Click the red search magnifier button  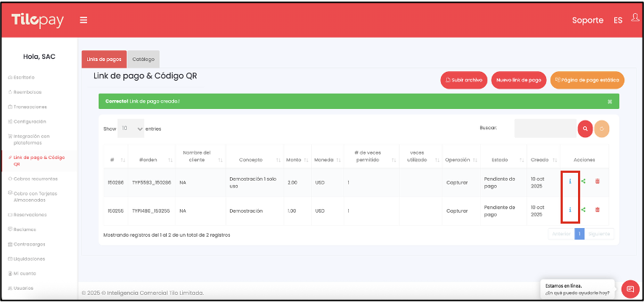point(585,129)
